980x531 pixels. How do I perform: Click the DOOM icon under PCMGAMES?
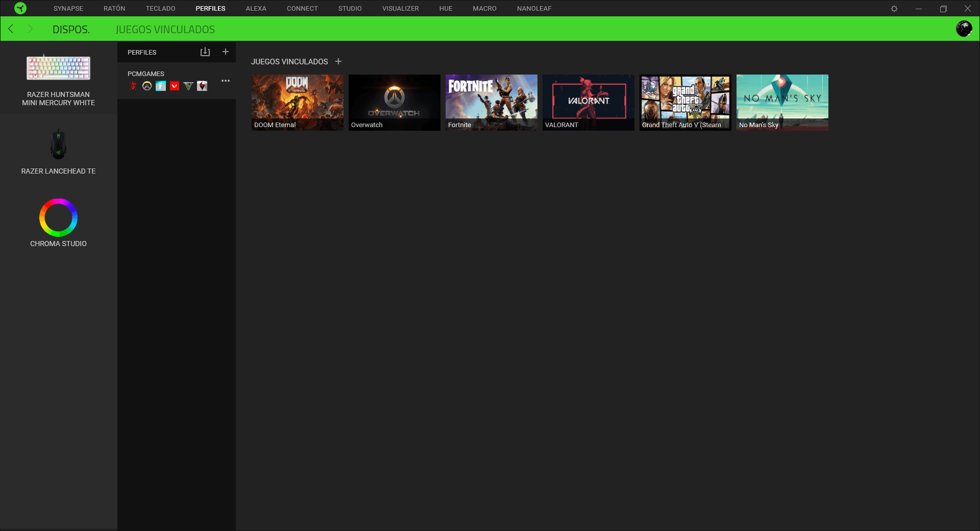click(133, 86)
